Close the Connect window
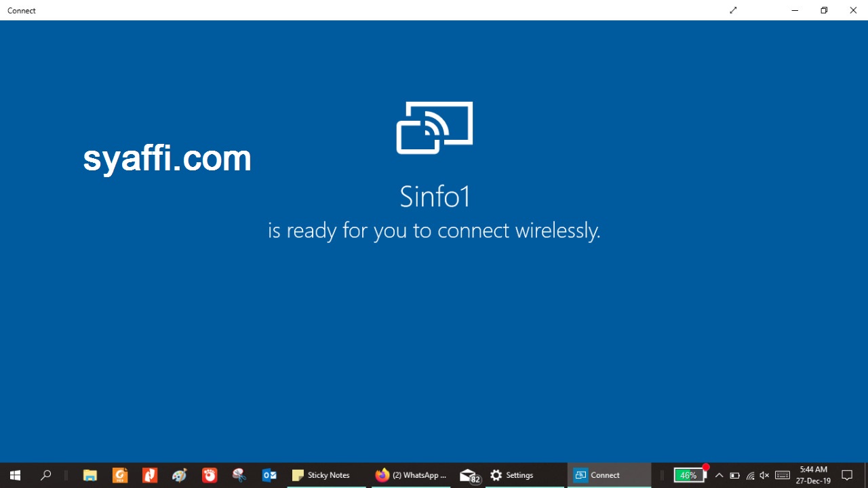 click(853, 10)
